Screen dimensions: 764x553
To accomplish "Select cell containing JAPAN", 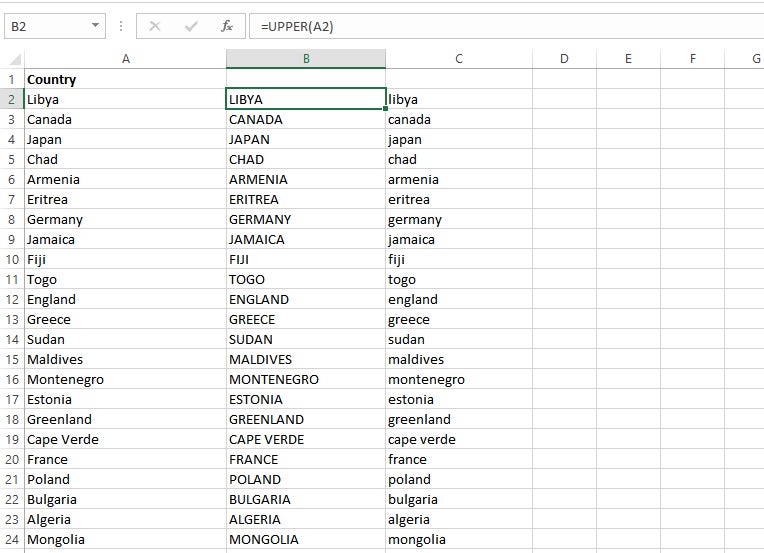I will 306,139.
